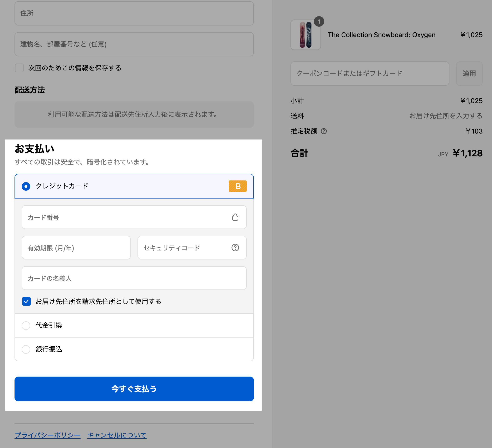Click the total amount ¥1,128
The width and height of the screenshot is (492, 448).
click(467, 153)
